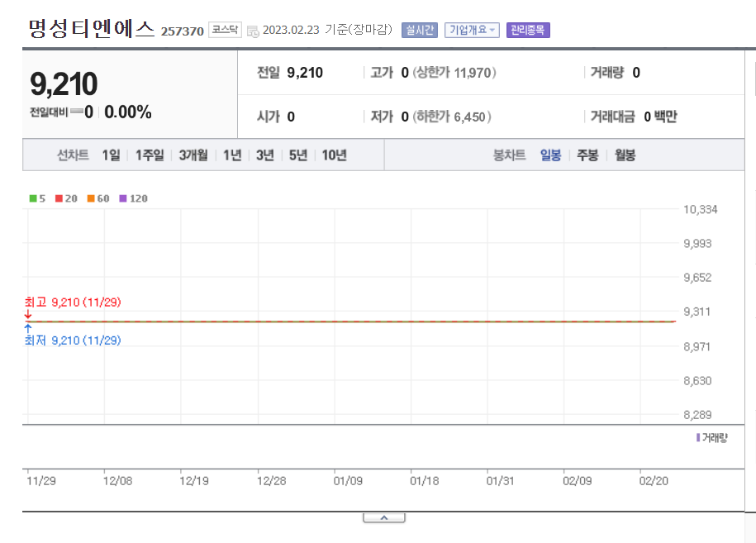Select the 1주일 line chart period
Viewport: 756px width, 543px height.
point(150,155)
